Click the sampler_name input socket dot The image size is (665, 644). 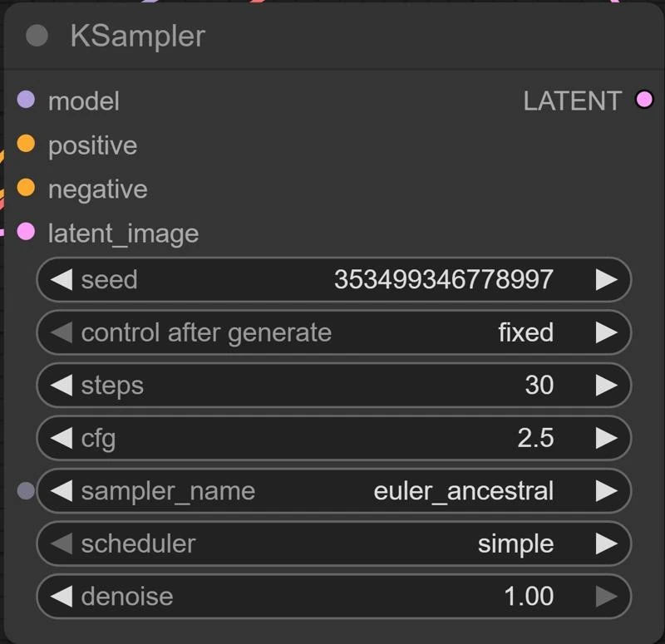click(26, 491)
